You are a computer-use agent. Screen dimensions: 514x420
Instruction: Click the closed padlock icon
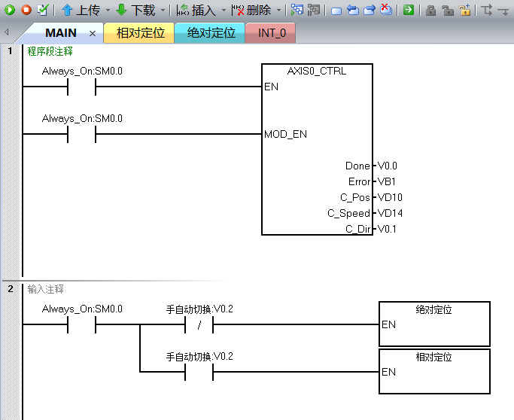[x=430, y=11]
